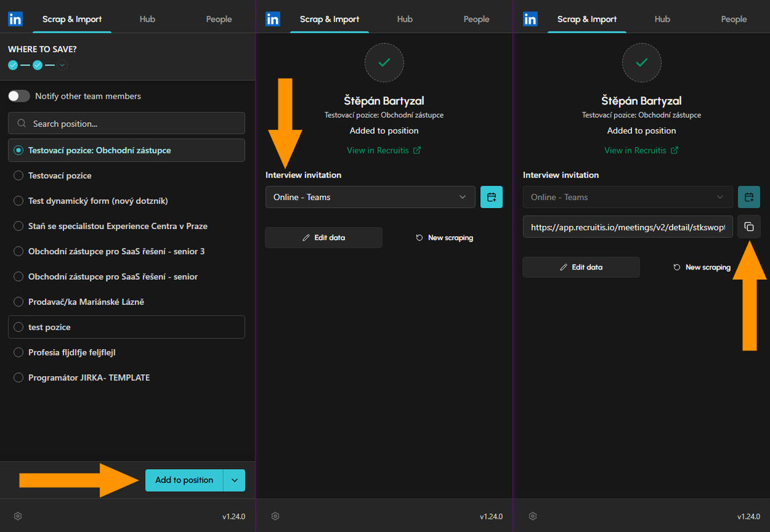This screenshot has height=532, width=770.
Task: Open settings gear in the left panel
Action: tap(18, 516)
